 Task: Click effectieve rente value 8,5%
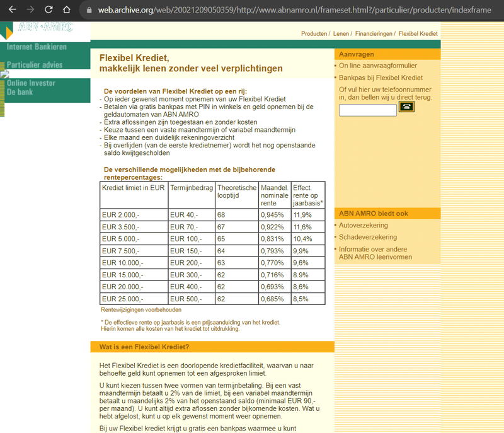(x=308, y=299)
